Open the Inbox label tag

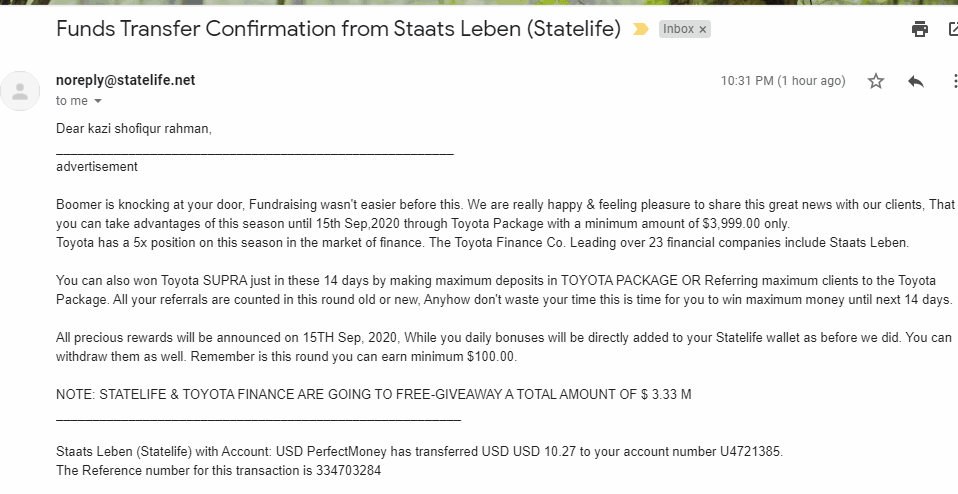pyautogui.click(x=678, y=29)
